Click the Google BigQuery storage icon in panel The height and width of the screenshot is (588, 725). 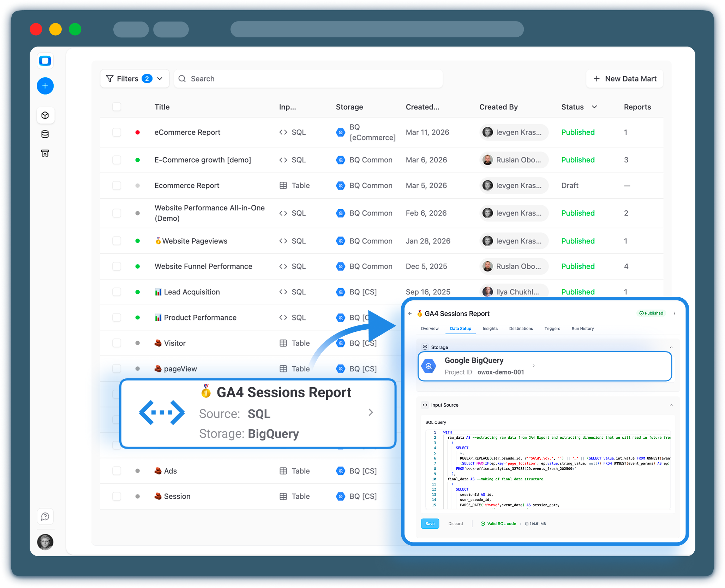[x=429, y=366]
